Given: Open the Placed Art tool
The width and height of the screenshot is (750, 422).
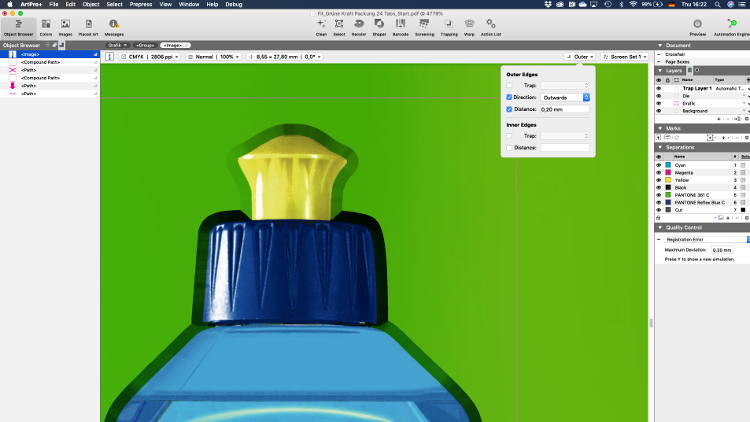Looking at the screenshot, I should [x=88, y=27].
